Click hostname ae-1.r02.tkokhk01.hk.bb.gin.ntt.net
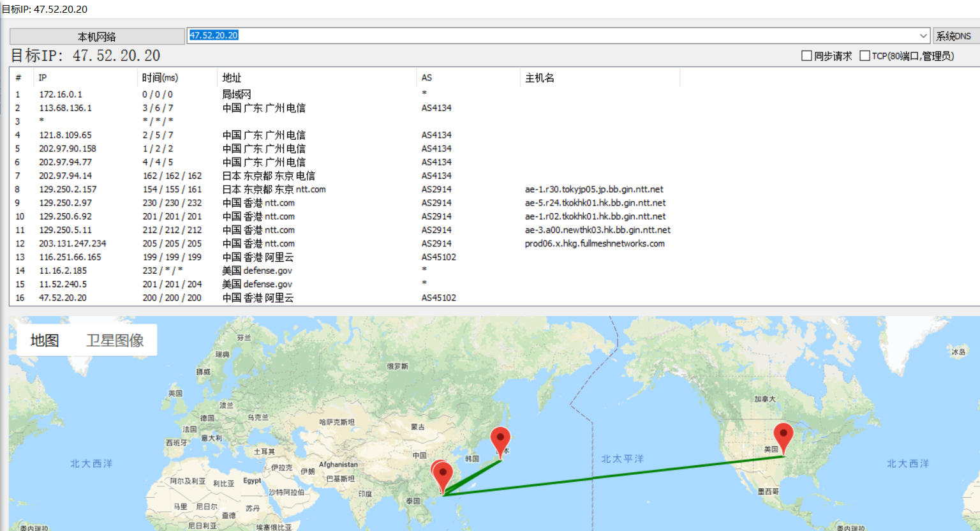This screenshot has height=531, width=980. [595, 216]
